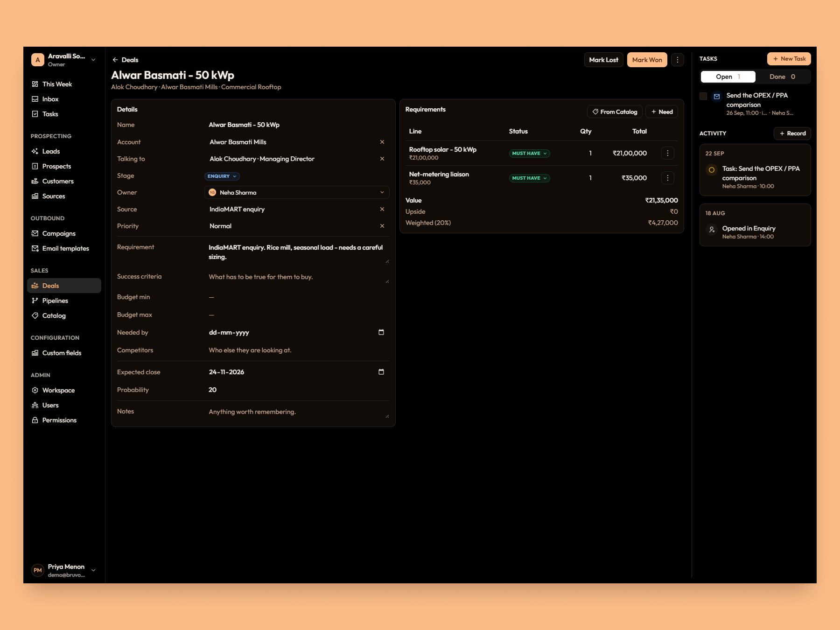Open Users under Admin
840x630 pixels.
[x=64, y=405]
